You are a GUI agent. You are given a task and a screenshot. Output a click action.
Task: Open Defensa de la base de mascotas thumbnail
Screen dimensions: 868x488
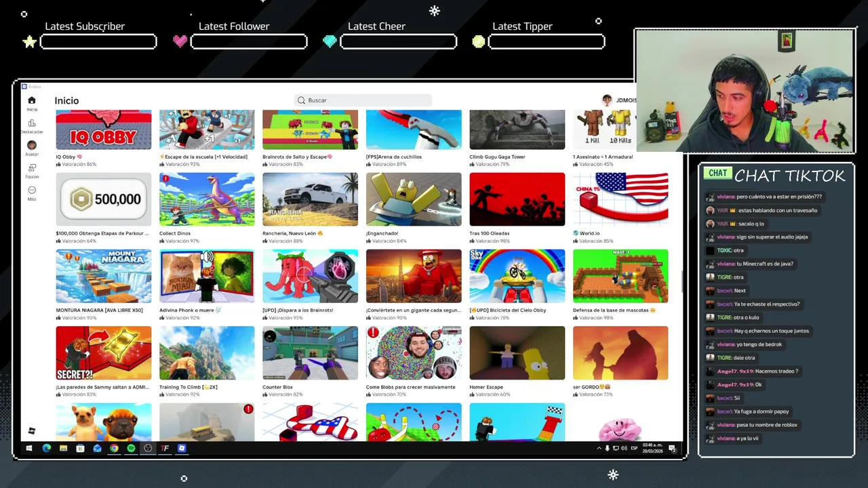coord(620,276)
